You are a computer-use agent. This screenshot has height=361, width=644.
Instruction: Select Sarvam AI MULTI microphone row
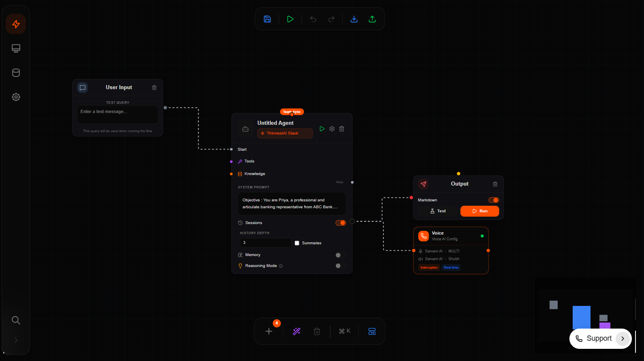click(439, 251)
